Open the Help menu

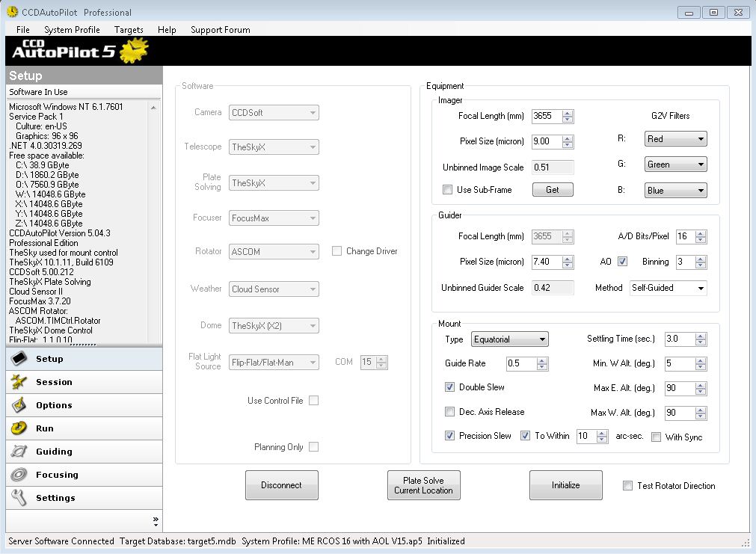pyautogui.click(x=167, y=29)
